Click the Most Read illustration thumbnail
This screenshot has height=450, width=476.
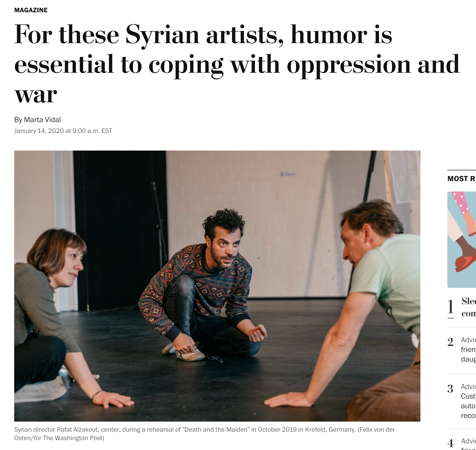pyautogui.click(x=462, y=240)
